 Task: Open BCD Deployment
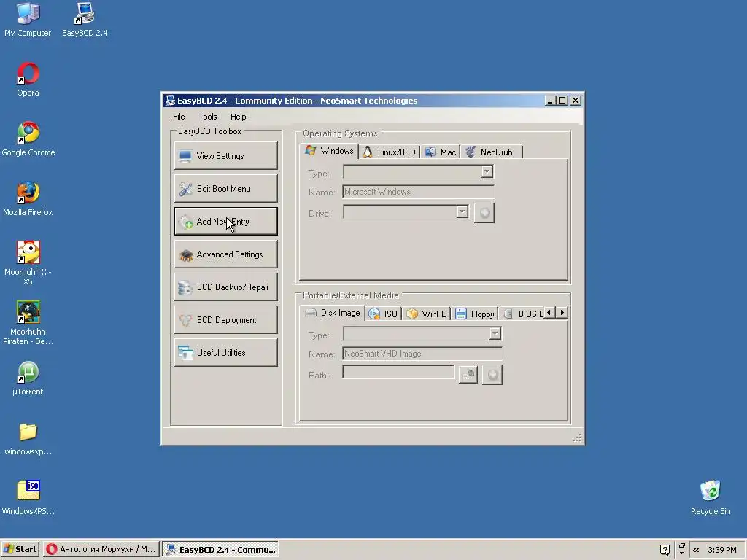226,320
